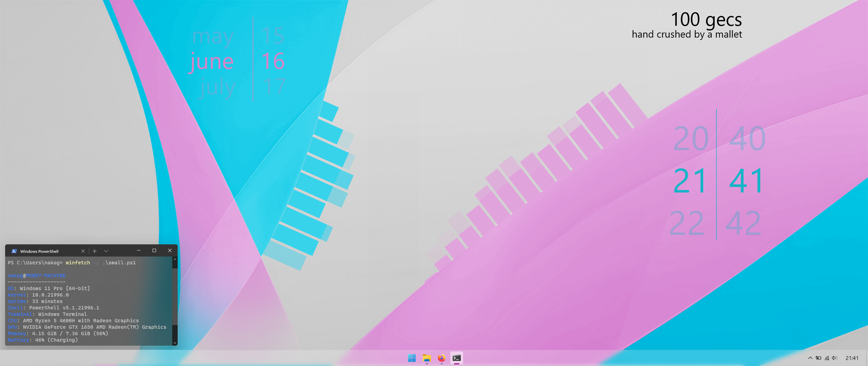Open File Explorer from the taskbar
The width and height of the screenshot is (868, 366).
click(x=427, y=358)
